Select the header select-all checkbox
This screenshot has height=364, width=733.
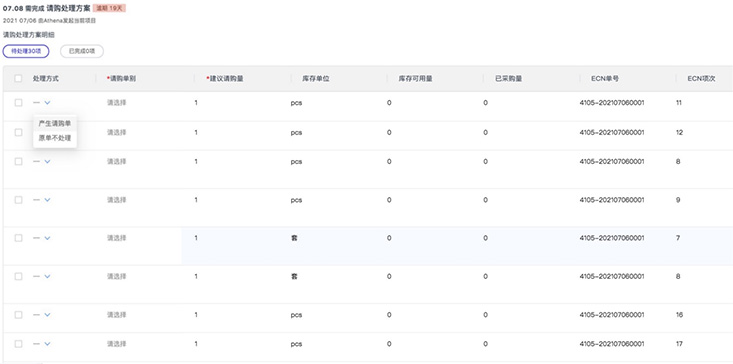point(18,79)
